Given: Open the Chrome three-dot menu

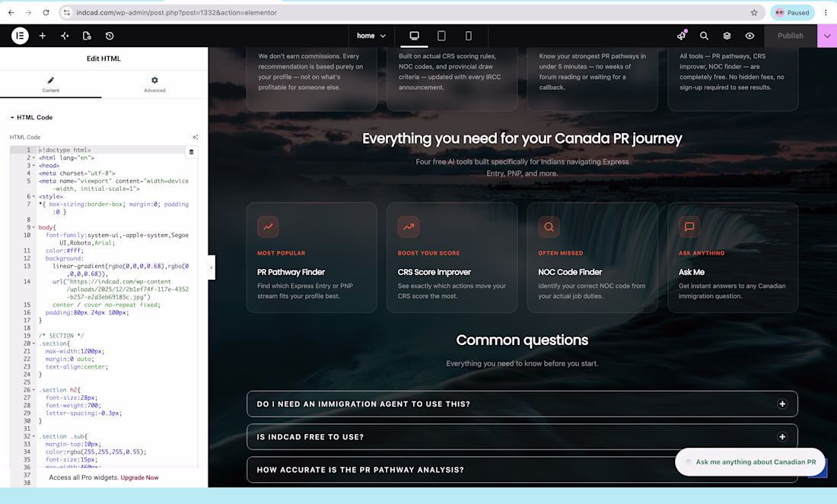Looking at the screenshot, I should point(826,12).
